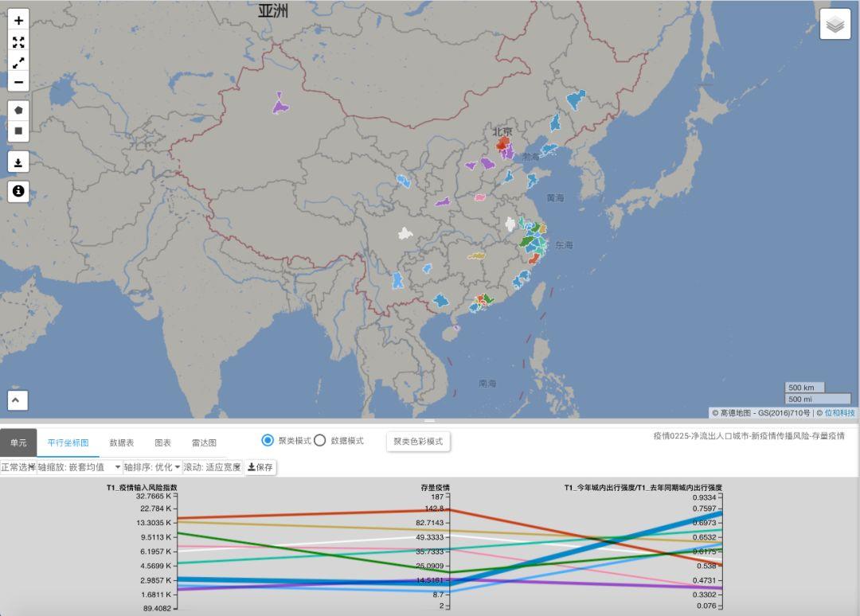Open the 数据表 tab

(x=122, y=443)
